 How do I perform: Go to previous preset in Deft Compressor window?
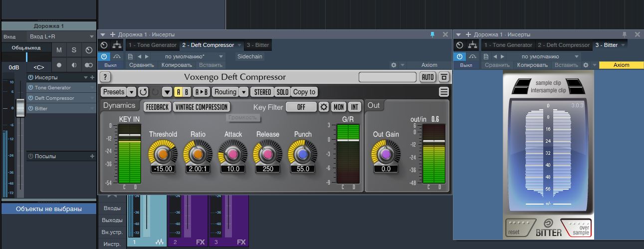139,56
